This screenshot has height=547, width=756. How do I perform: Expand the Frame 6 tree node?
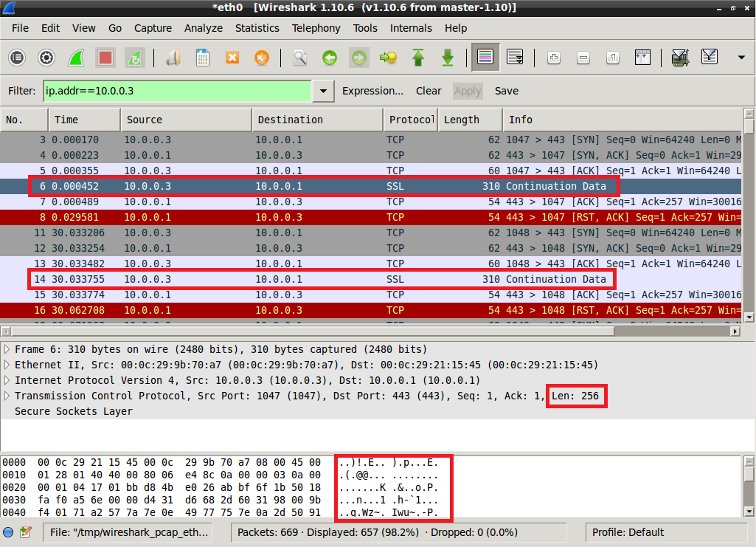pyautogui.click(x=7, y=349)
